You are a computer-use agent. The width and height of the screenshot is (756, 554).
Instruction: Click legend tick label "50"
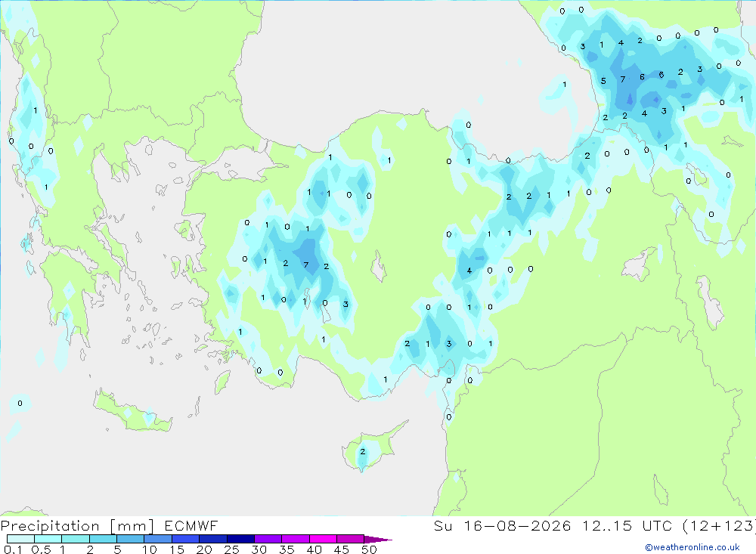click(x=369, y=549)
